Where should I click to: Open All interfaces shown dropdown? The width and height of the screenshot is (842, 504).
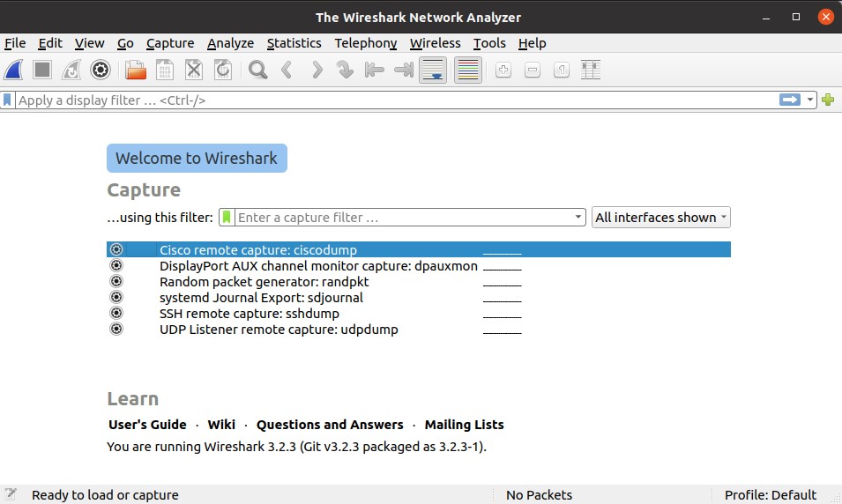point(661,218)
